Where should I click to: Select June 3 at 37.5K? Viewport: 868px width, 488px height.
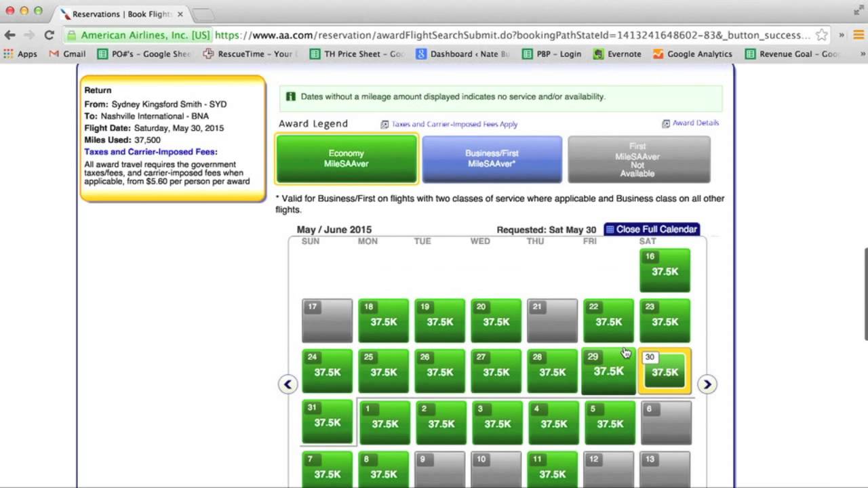pos(497,423)
